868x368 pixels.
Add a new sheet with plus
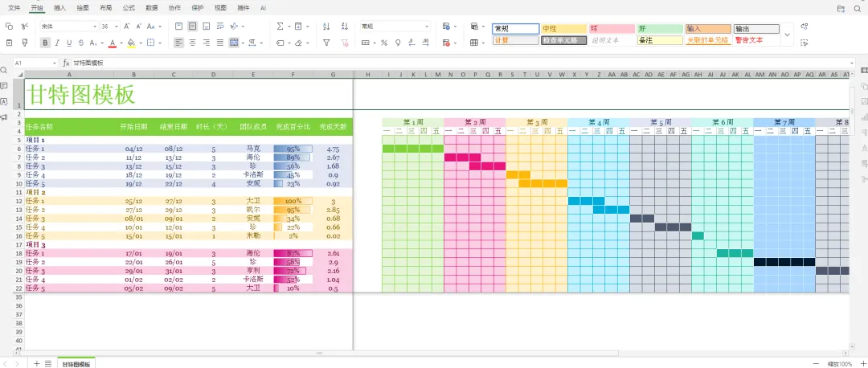click(36, 363)
